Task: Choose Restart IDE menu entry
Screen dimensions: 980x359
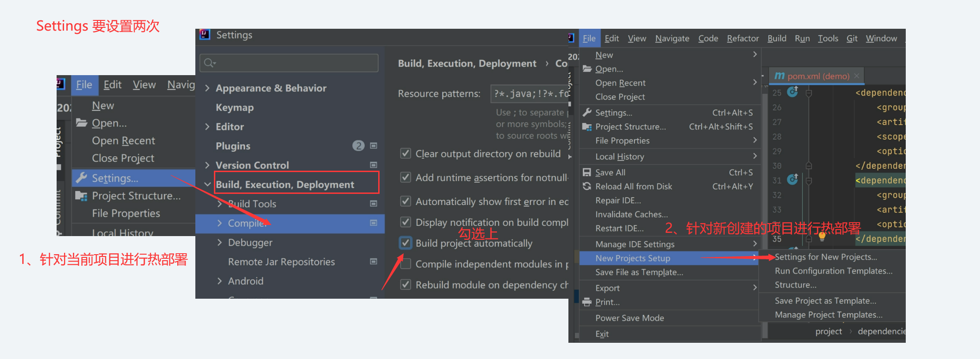Action: pos(619,228)
